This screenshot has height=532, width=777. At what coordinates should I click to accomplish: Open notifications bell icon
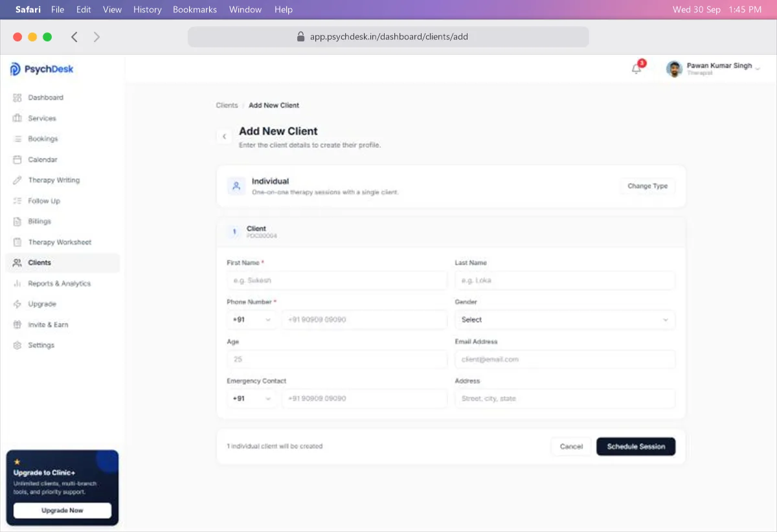(x=636, y=69)
